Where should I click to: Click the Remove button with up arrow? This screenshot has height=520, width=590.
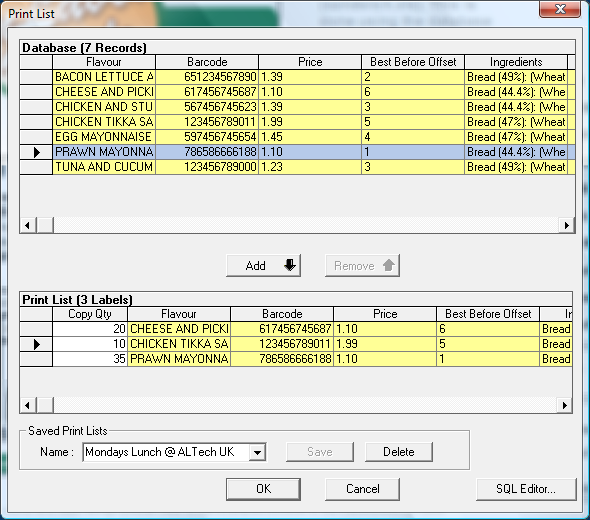362,266
